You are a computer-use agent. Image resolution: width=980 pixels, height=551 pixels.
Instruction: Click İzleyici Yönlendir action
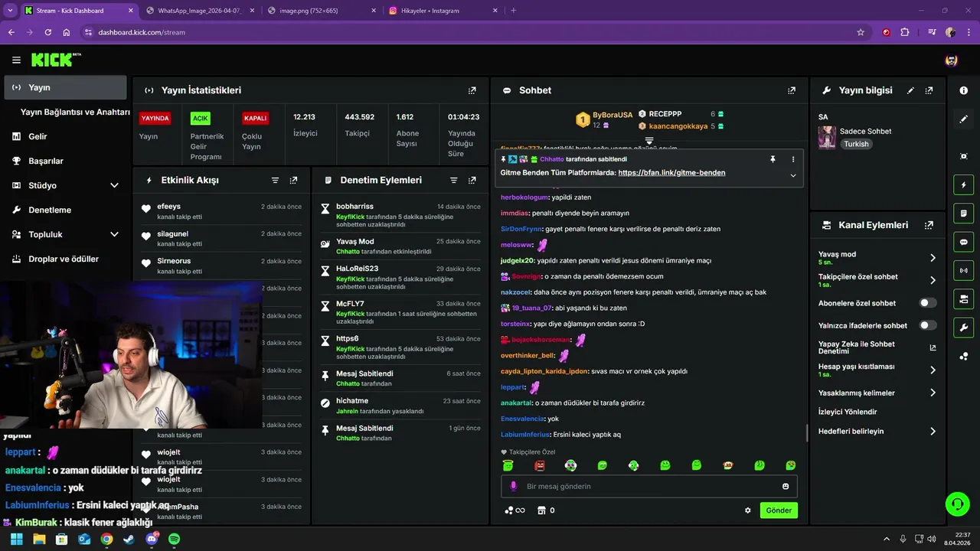click(848, 412)
